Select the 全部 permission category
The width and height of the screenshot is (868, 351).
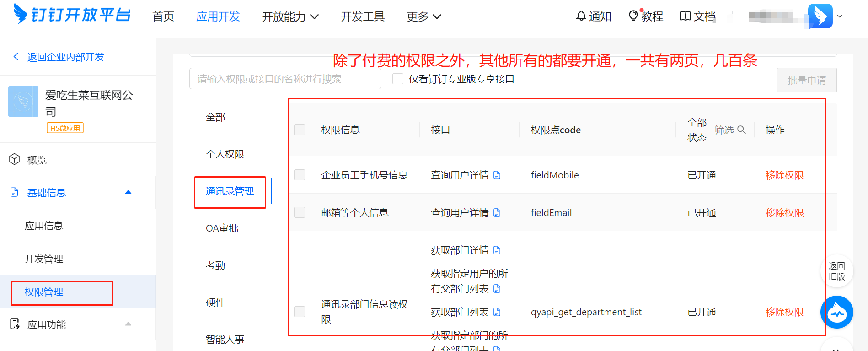pos(215,117)
